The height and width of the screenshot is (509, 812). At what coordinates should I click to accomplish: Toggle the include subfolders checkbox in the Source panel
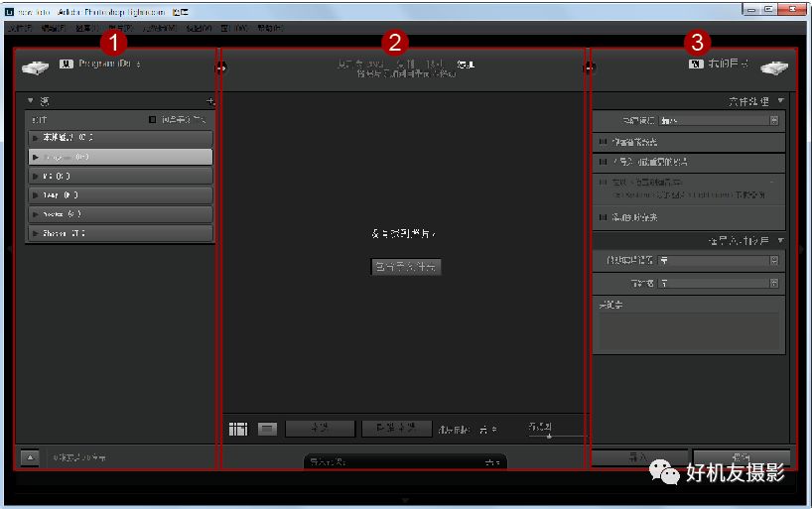tap(152, 120)
